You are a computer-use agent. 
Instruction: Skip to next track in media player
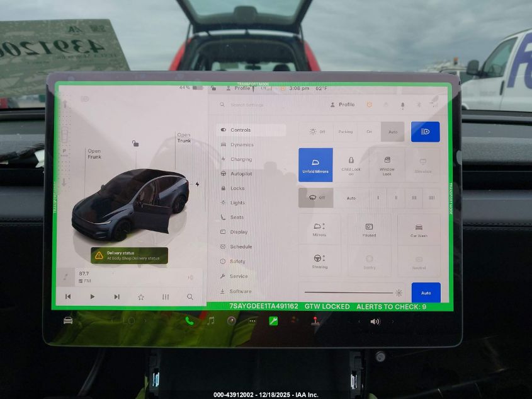116,296
